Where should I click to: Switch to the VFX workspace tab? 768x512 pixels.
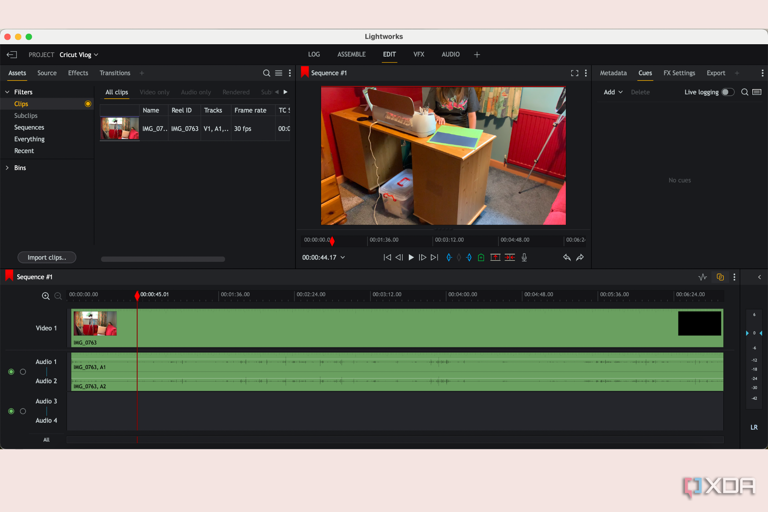click(419, 54)
